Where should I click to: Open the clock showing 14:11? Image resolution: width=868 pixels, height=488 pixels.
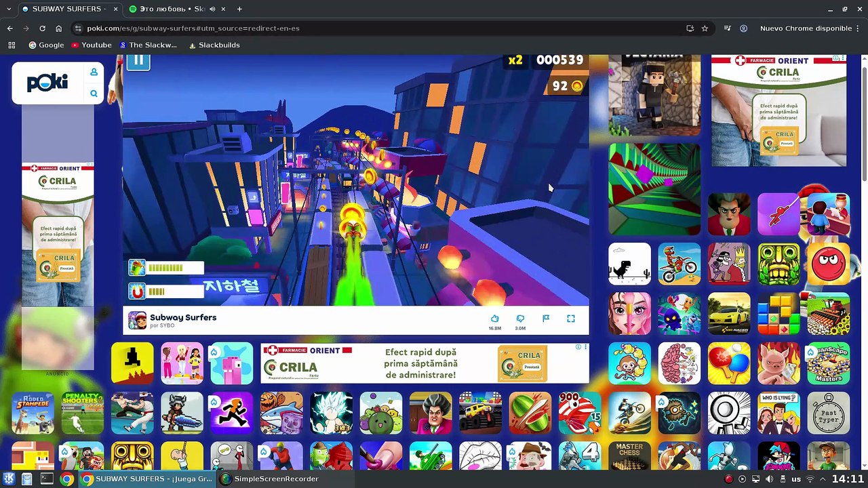point(848,479)
